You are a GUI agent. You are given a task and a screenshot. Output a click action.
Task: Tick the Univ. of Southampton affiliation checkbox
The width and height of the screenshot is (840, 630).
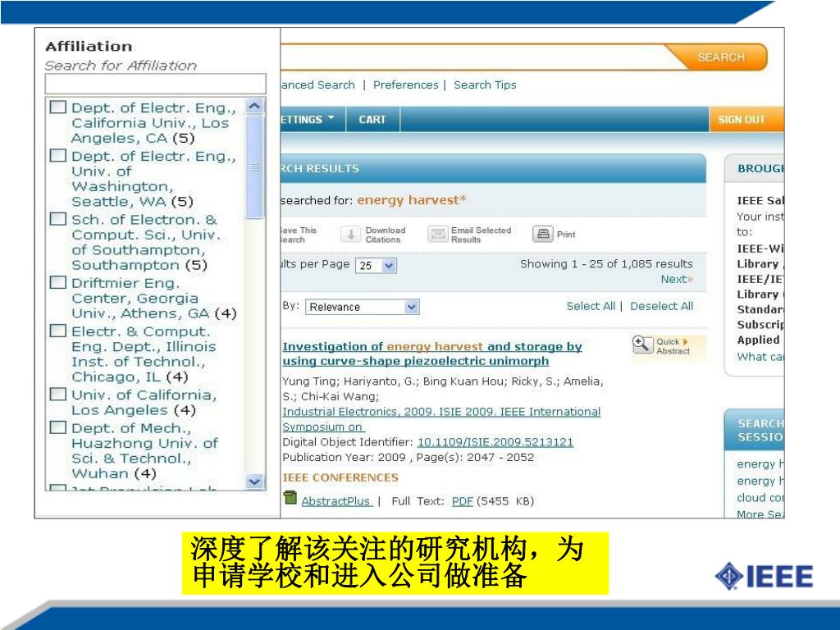point(58,218)
